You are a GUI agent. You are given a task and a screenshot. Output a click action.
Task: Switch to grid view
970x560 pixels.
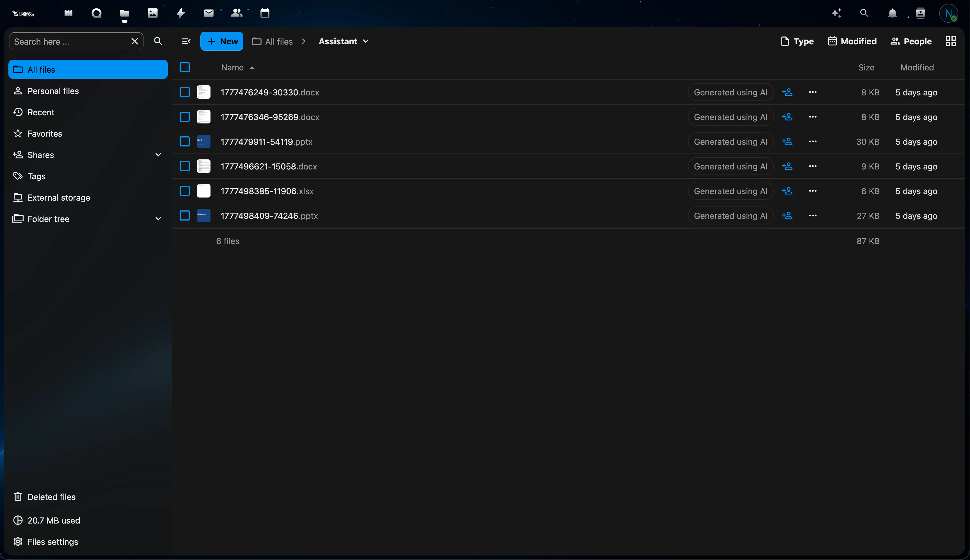[x=951, y=41]
